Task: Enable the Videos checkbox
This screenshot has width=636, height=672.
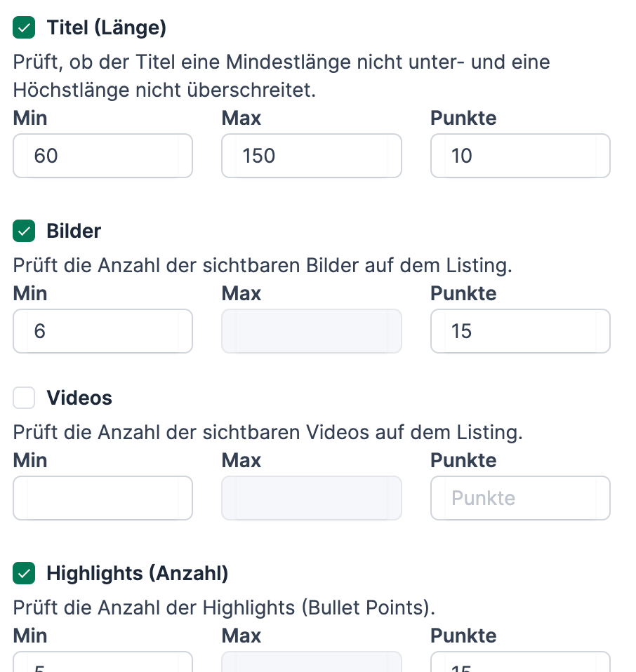Action: (25, 398)
